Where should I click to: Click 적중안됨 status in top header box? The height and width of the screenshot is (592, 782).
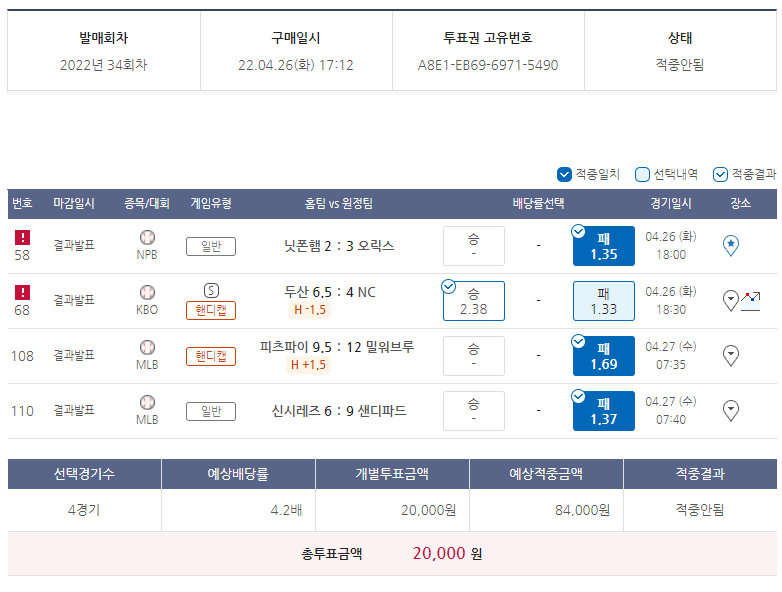point(680,65)
